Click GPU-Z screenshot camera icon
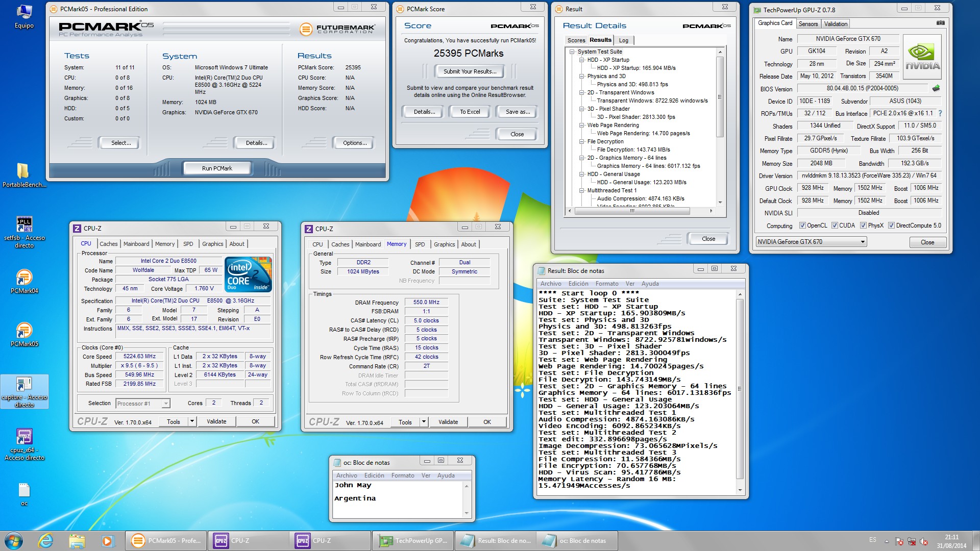The image size is (980, 551). click(940, 23)
